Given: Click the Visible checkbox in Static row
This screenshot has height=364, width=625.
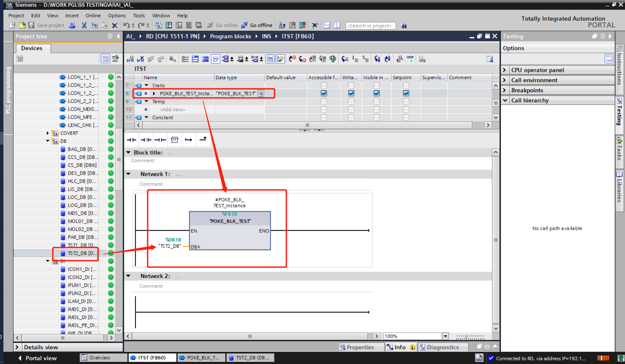Looking at the screenshot, I should pyautogui.click(x=377, y=85).
